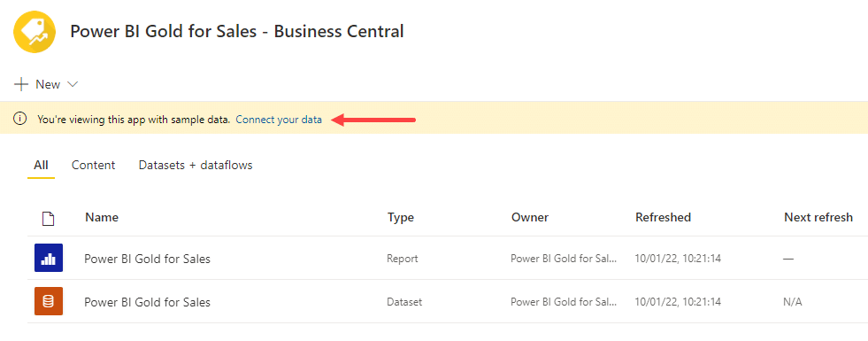Switch to the Content tab

[94, 166]
